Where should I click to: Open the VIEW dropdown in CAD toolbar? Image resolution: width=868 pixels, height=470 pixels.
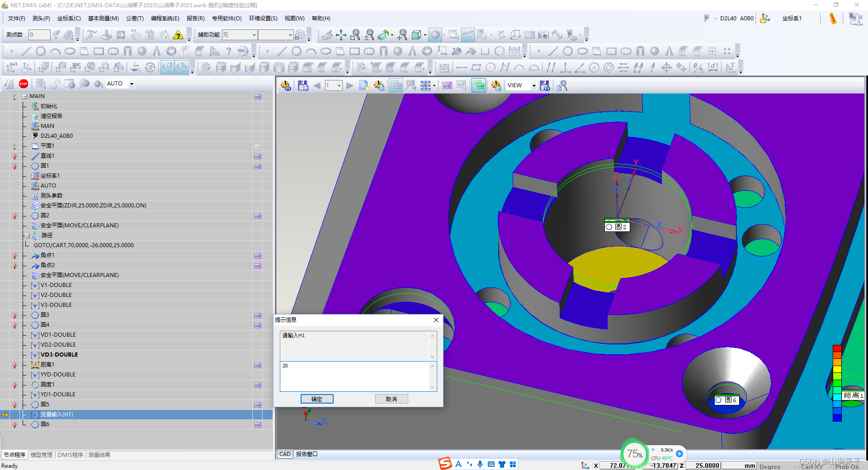[533, 85]
